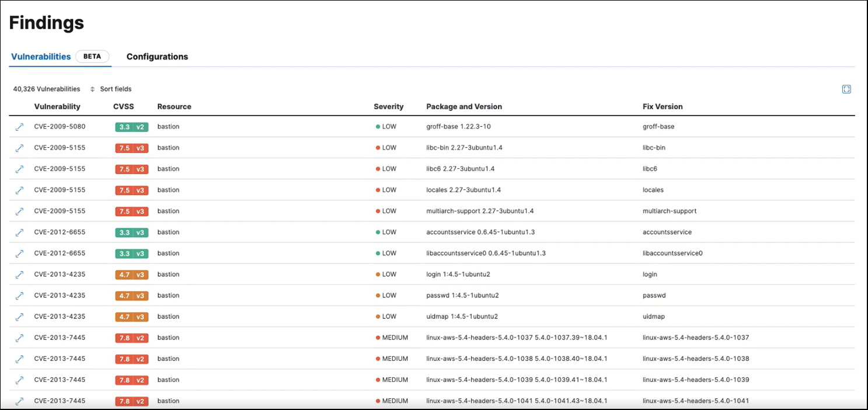The image size is (868, 410).
Task: Open the arrow icon on the uidmap finding row
Action: point(19,316)
